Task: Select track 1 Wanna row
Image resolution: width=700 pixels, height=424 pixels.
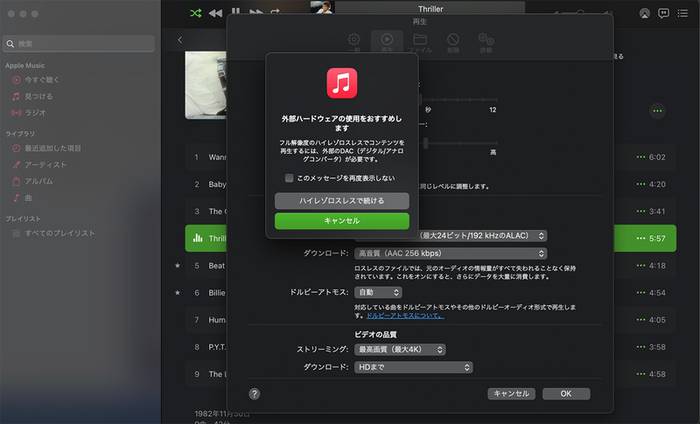Action: [431, 157]
